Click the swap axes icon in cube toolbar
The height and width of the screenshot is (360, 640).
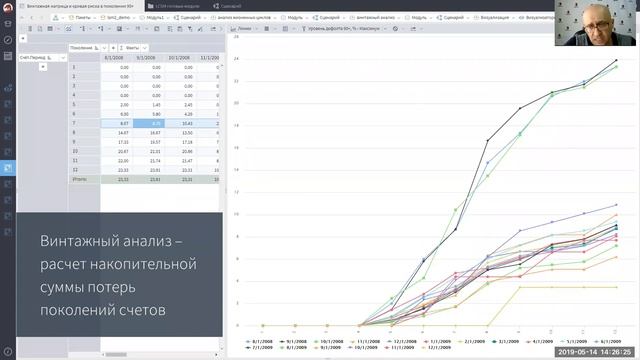68,29
